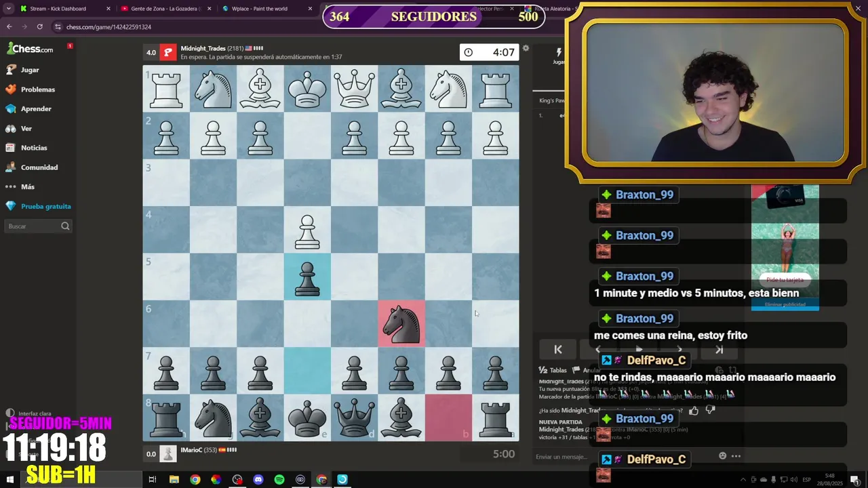Screen dimensions: 868x488
Task: Open first Chrome icon on taskbar
Action: (195, 479)
